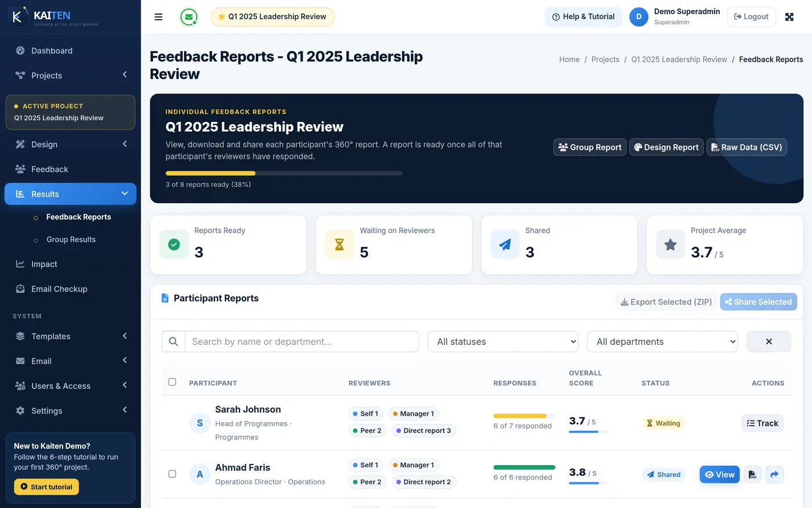Click Q1 2025 Leadership Review breadcrumb
Image resolution: width=812 pixels, height=508 pixels.
tap(679, 59)
